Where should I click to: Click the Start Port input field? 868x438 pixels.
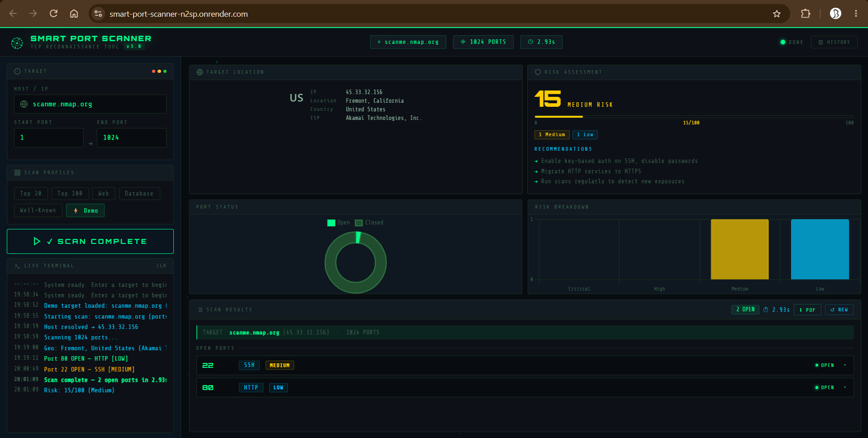(49, 138)
